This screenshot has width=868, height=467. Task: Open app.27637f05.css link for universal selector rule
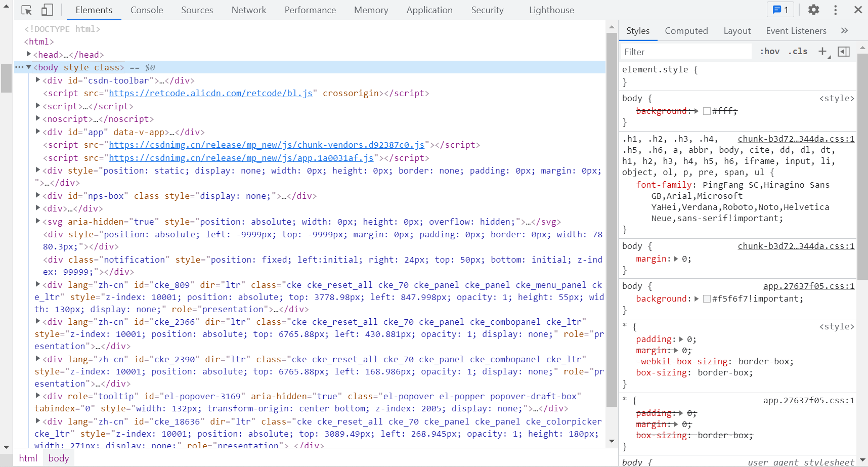click(x=809, y=400)
